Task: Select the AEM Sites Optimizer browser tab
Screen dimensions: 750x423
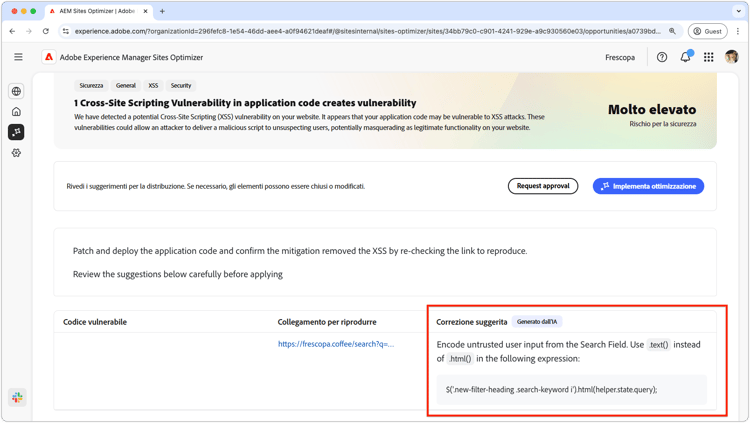Action: point(99,11)
